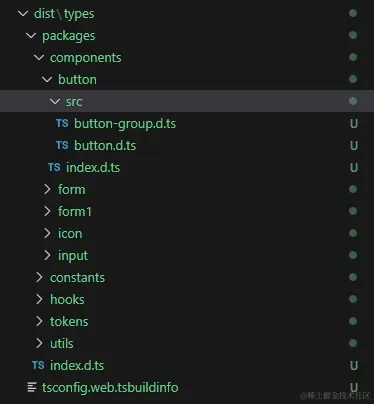Select the tsconfig.web.tsbuildinfo file

point(110,388)
